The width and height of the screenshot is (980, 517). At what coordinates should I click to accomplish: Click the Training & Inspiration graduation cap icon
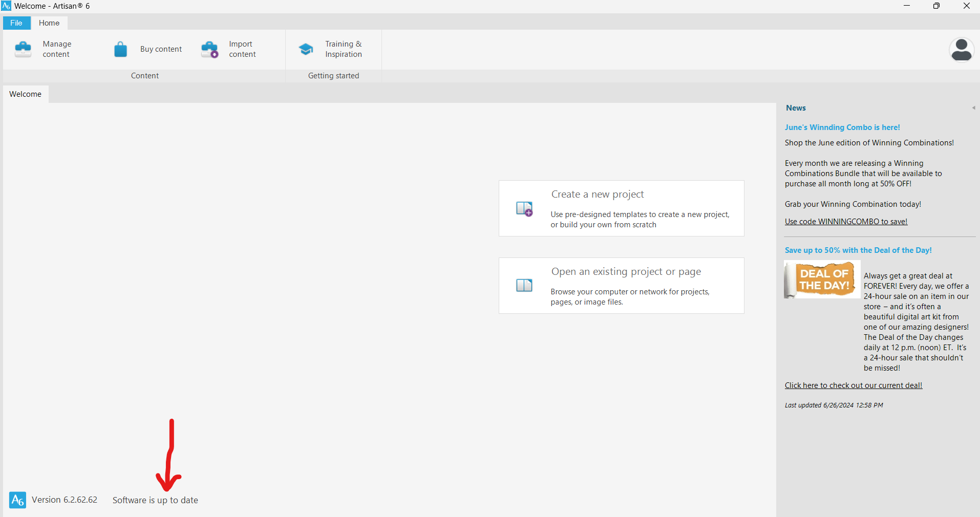[x=306, y=49]
